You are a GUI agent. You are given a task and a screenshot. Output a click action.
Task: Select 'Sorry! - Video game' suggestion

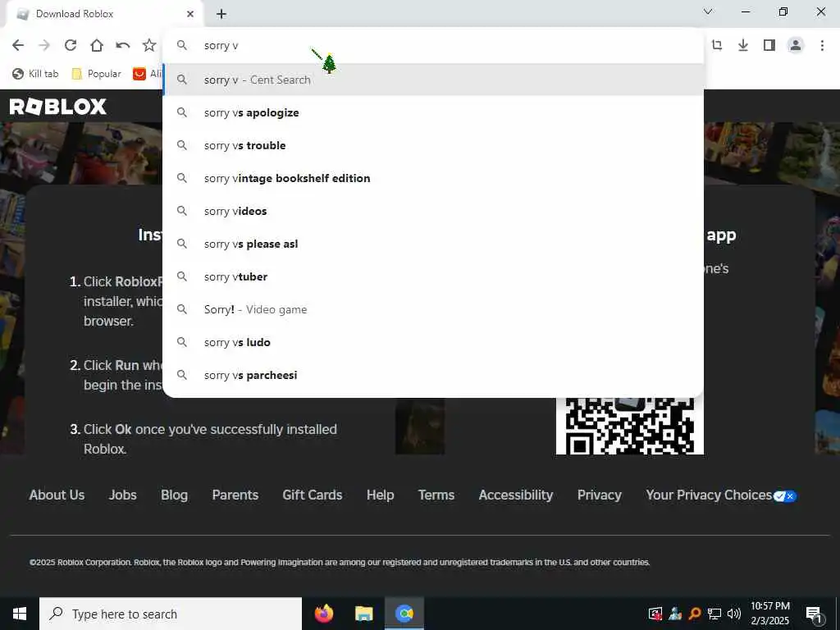pos(433,309)
